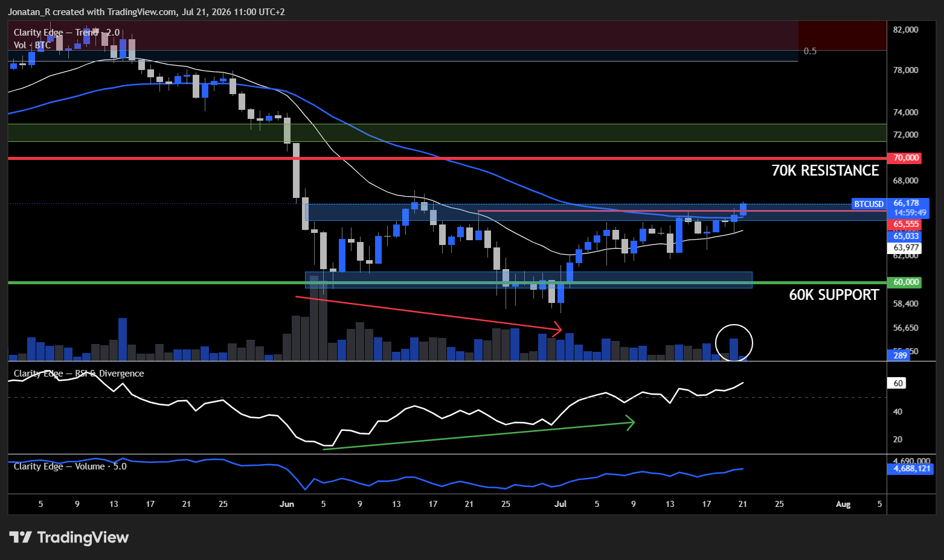This screenshot has width=944, height=560.
Task: Select the red 70K resistance horizontal line
Action: tap(447, 158)
